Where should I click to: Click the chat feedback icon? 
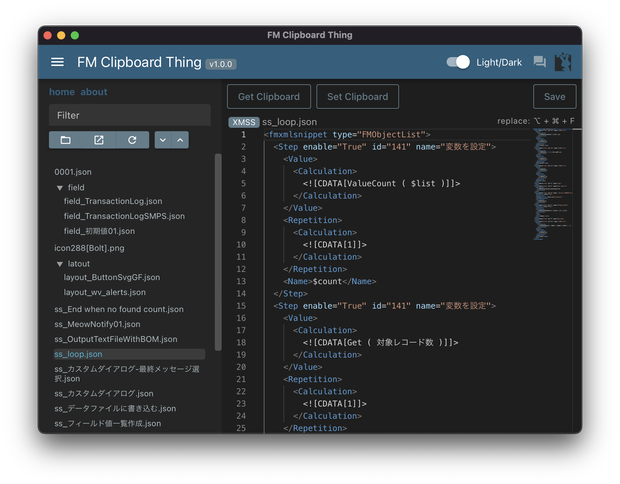(540, 62)
